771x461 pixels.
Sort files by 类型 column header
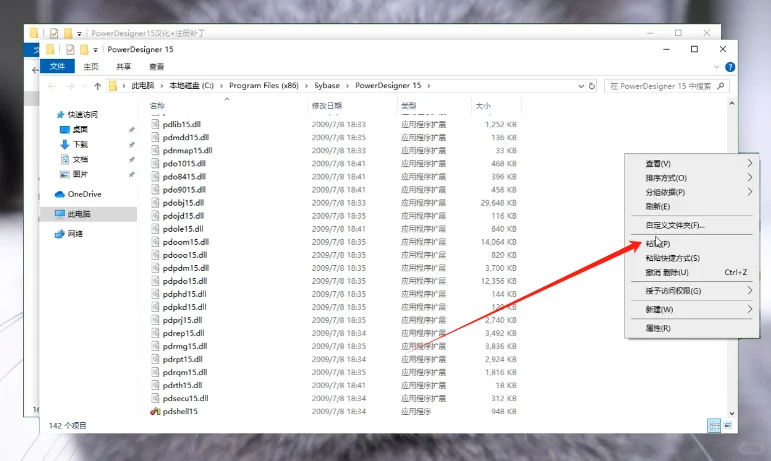click(408, 106)
